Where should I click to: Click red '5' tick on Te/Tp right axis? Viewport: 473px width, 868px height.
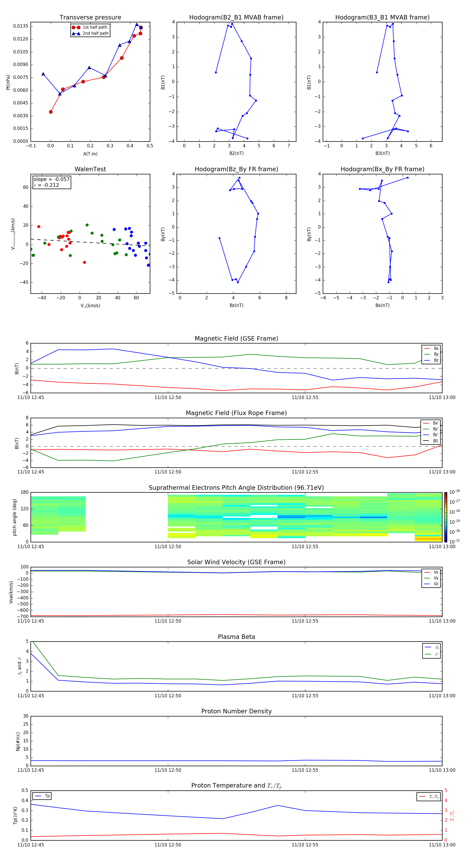[446, 790]
